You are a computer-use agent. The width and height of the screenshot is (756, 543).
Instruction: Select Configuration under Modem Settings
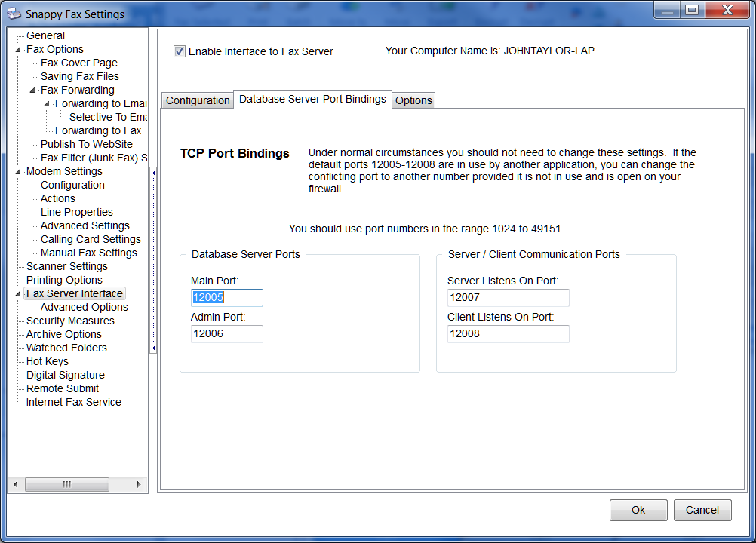[x=72, y=185]
